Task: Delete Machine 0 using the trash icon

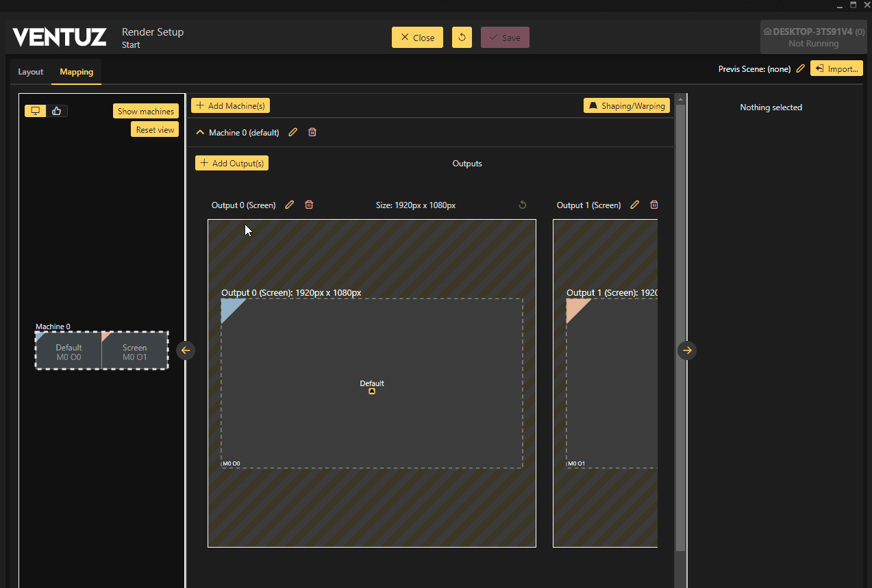Action: pyautogui.click(x=312, y=132)
